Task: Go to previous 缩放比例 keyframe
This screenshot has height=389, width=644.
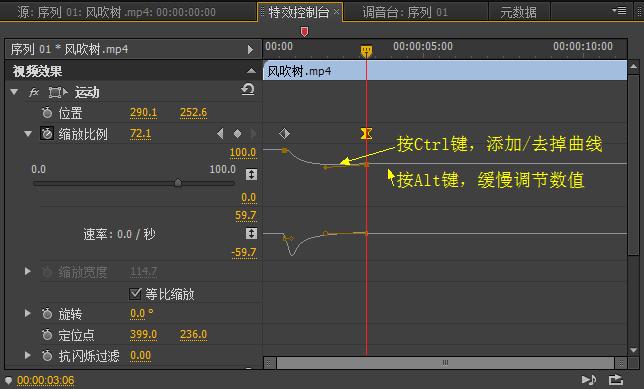Action: [x=220, y=134]
